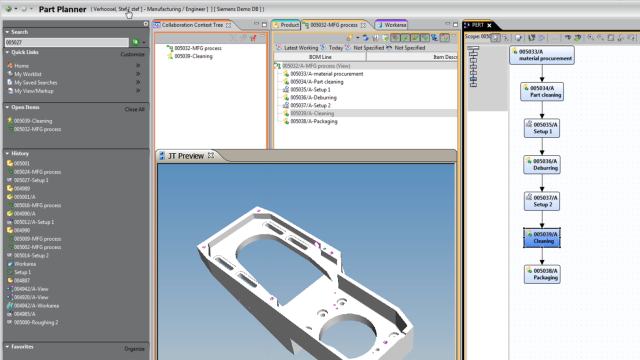The height and width of the screenshot is (360, 640).
Task: Switch to the Workarea tab
Action: point(391,25)
